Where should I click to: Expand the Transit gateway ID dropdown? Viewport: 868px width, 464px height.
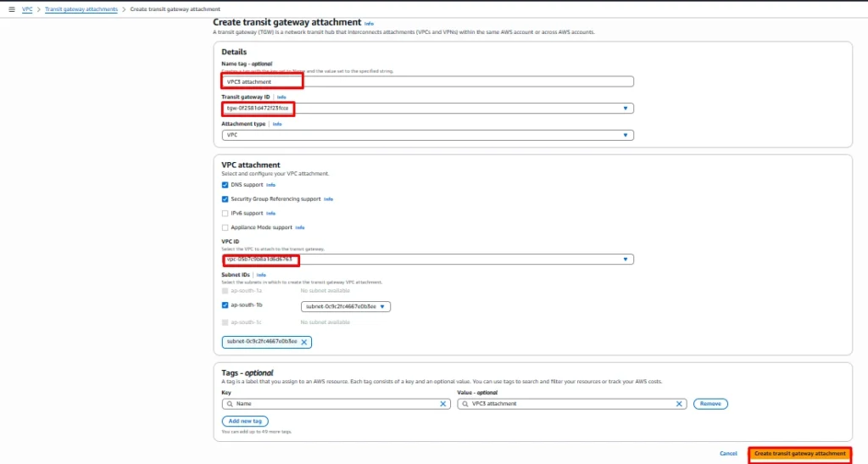(x=626, y=109)
